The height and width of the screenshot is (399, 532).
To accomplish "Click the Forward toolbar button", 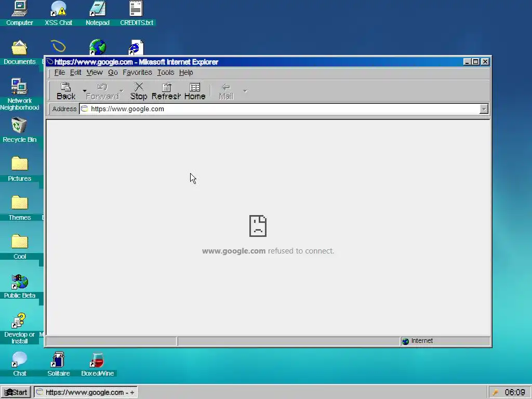I will (102, 91).
